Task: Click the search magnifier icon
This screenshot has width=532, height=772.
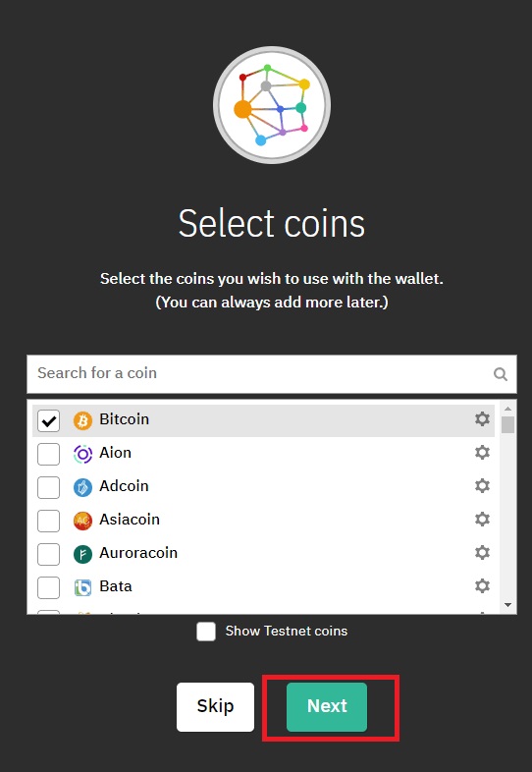Action: (501, 374)
